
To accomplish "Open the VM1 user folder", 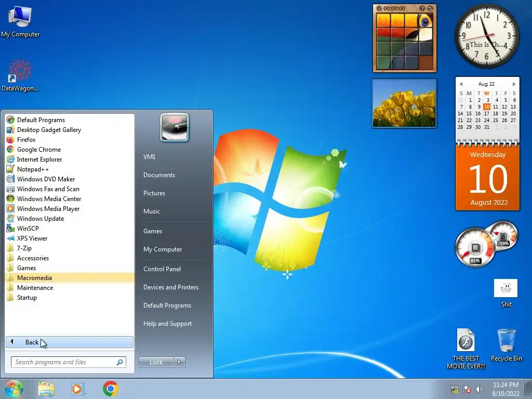I will 149,157.
